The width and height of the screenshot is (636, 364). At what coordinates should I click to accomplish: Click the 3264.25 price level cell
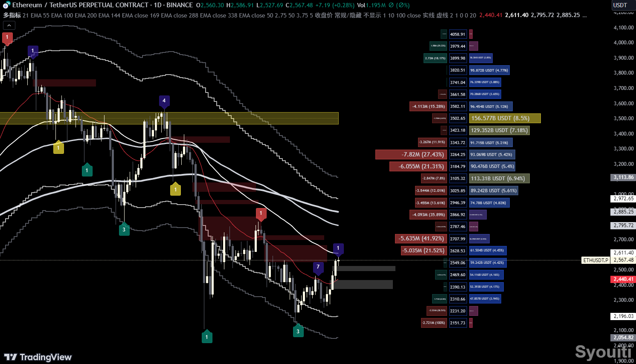(x=458, y=154)
